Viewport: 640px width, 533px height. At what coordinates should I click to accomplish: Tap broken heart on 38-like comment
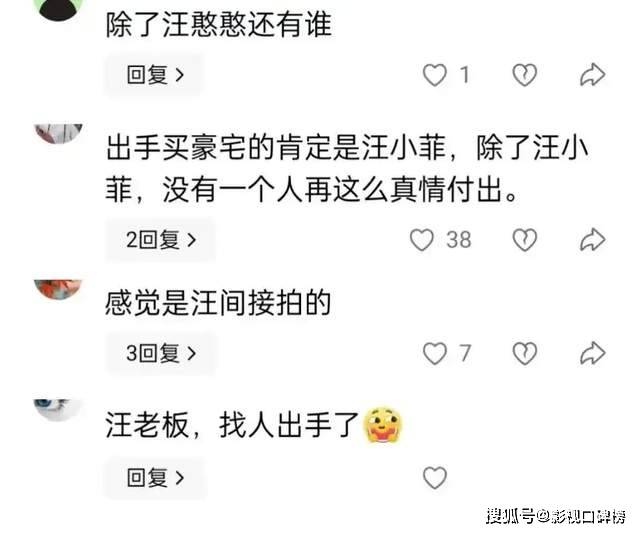(524, 240)
